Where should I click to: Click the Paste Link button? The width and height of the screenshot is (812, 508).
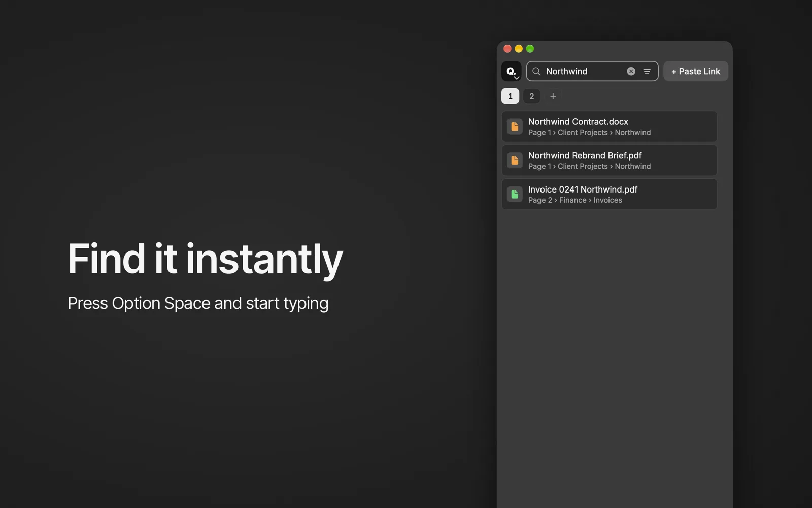(x=696, y=71)
